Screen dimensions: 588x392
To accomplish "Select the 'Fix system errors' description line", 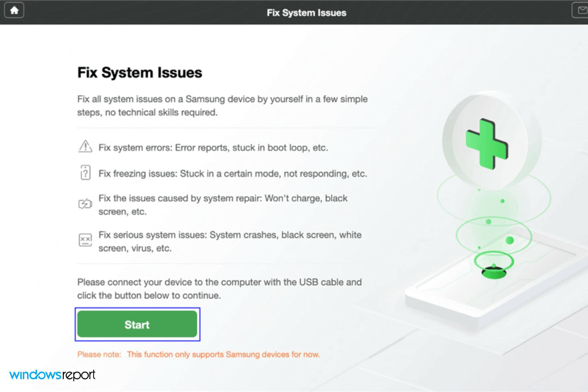I will coord(213,148).
